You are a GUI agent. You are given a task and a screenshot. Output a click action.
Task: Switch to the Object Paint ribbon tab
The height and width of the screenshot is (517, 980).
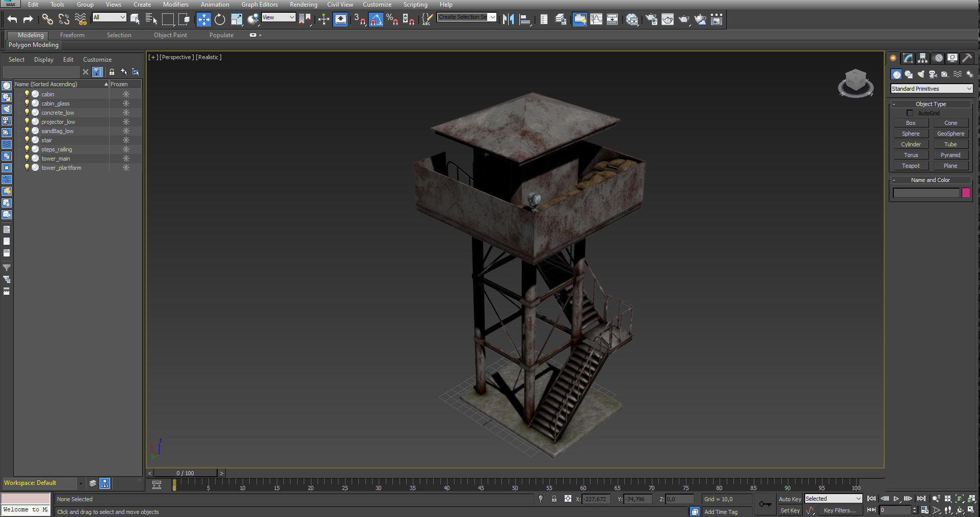tap(170, 35)
